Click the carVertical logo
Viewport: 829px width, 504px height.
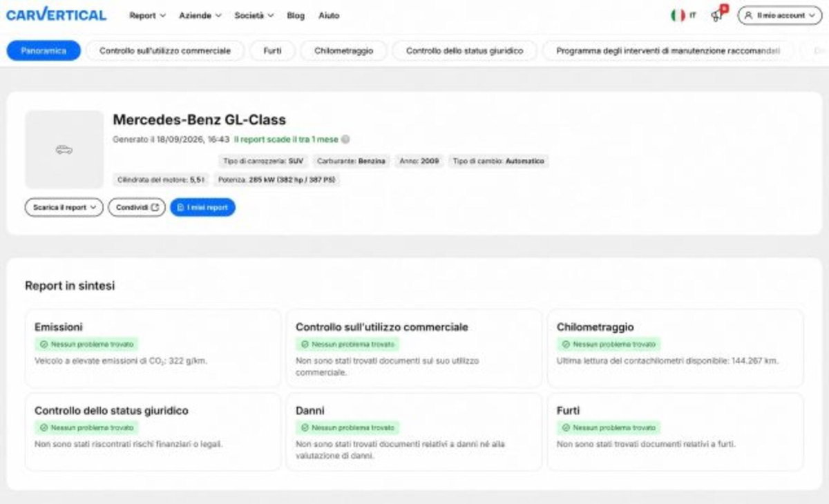(56, 14)
